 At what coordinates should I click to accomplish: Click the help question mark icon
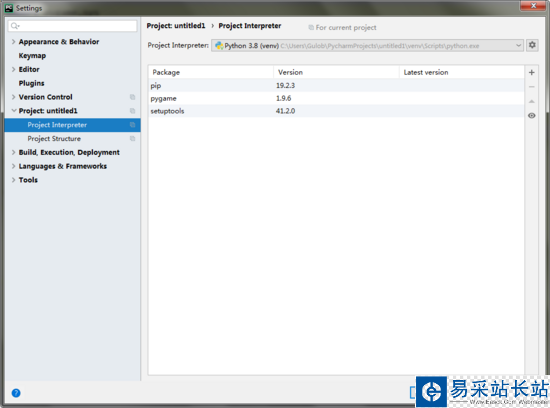(x=16, y=393)
